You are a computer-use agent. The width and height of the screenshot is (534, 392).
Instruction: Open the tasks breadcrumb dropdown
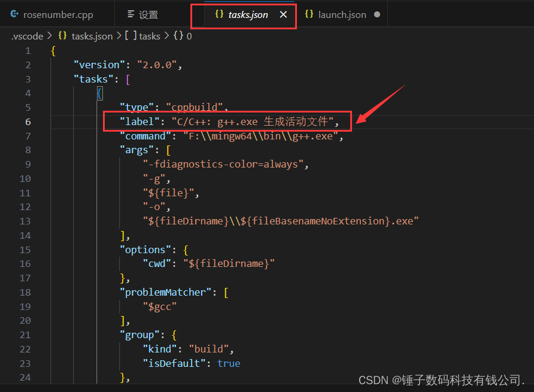pos(149,36)
